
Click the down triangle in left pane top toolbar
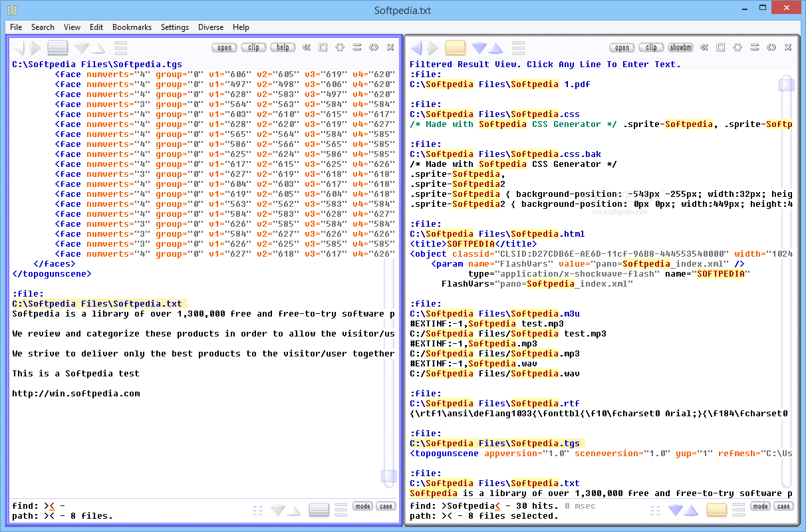click(x=82, y=48)
